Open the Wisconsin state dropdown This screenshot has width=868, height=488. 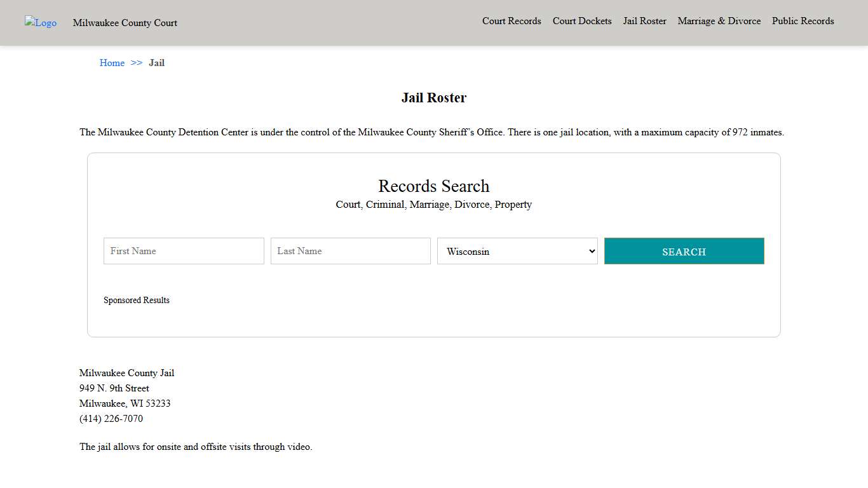[517, 251]
